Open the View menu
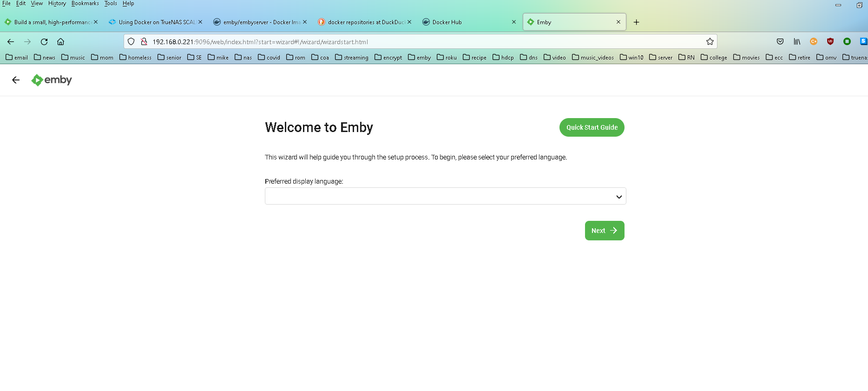This screenshot has height=391, width=868. point(37,3)
